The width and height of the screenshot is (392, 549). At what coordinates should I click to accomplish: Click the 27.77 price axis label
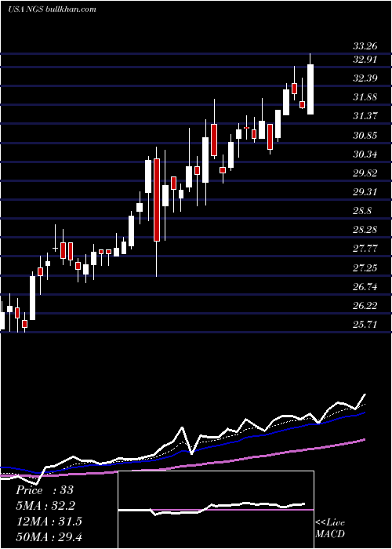pos(365,249)
